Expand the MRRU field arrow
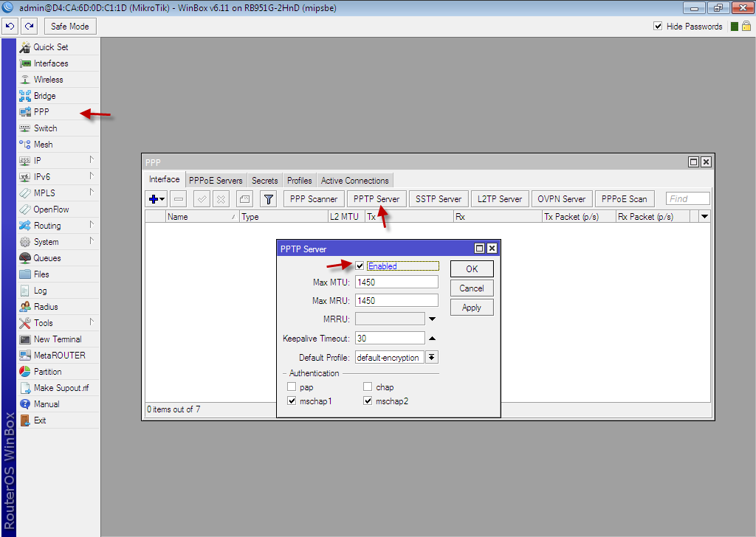 tap(433, 319)
